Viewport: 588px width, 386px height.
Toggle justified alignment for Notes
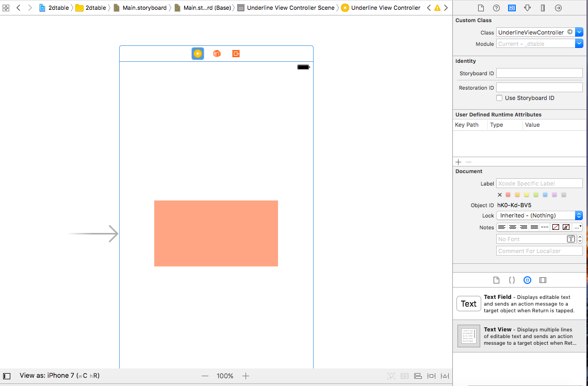(534, 227)
